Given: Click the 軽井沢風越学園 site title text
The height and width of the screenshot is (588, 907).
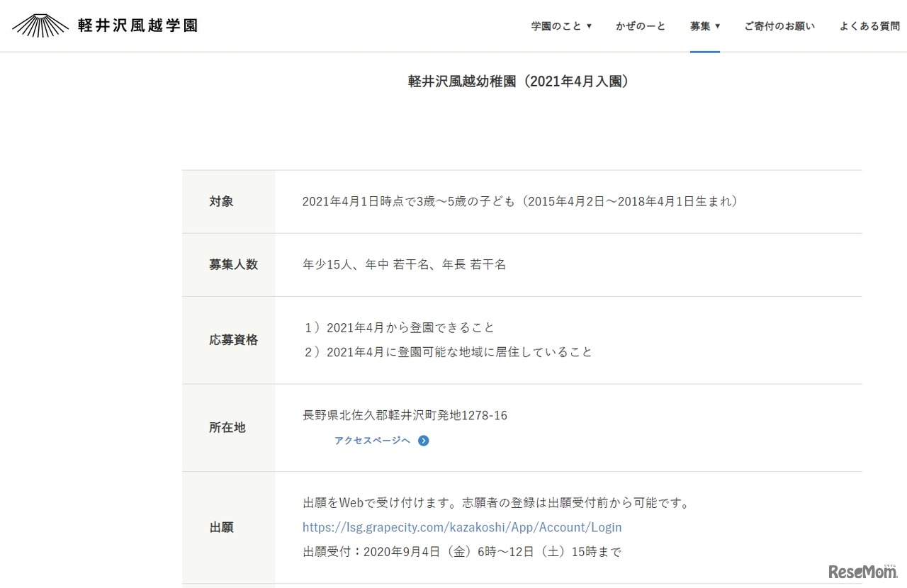Looking at the screenshot, I should tap(137, 26).
